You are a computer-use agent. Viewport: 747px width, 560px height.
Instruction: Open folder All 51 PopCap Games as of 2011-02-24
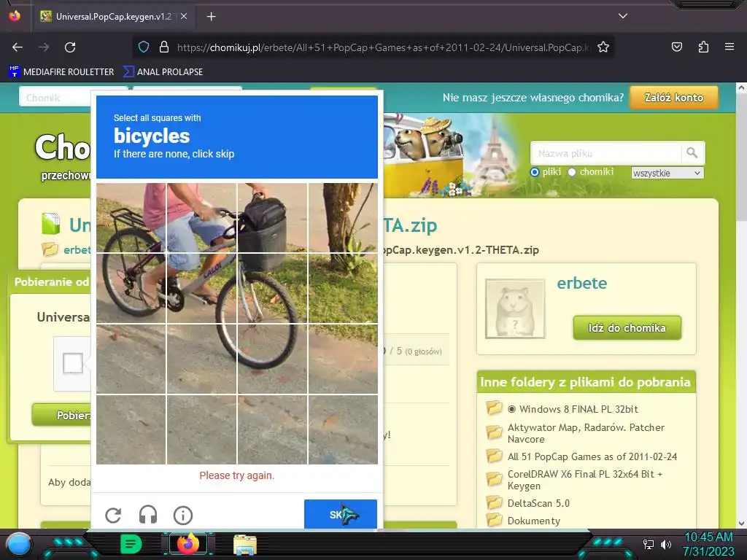coord(592,456)
